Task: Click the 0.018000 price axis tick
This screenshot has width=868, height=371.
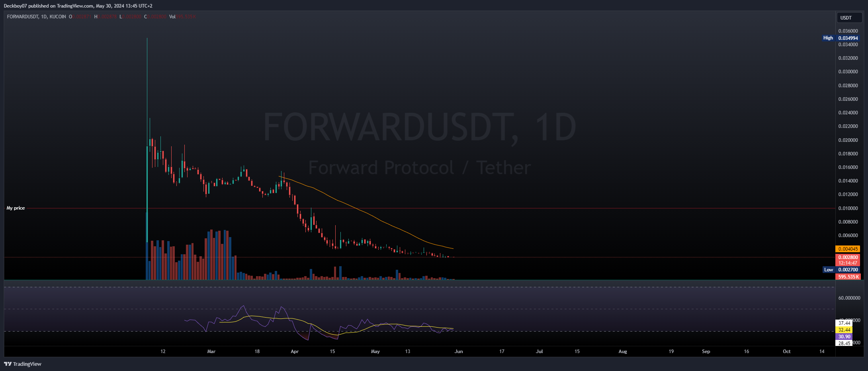Action: 848,154
